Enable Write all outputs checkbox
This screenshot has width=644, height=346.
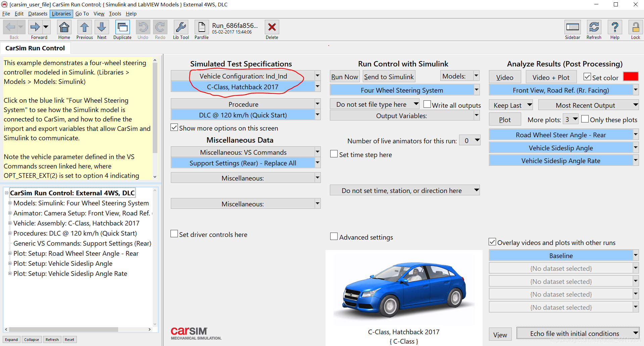point(427,104)
